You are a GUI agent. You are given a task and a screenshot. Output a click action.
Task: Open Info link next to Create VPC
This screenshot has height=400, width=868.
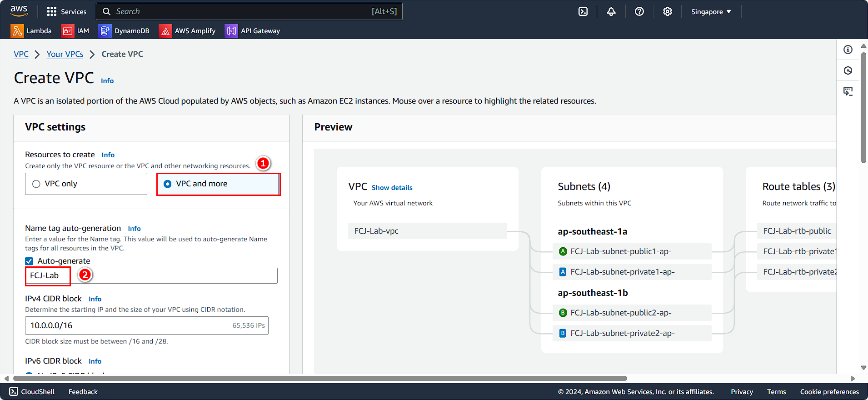tap(107, 81)
